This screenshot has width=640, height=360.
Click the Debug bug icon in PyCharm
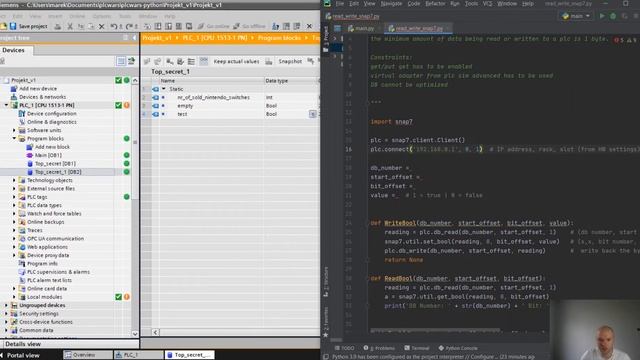613,16
